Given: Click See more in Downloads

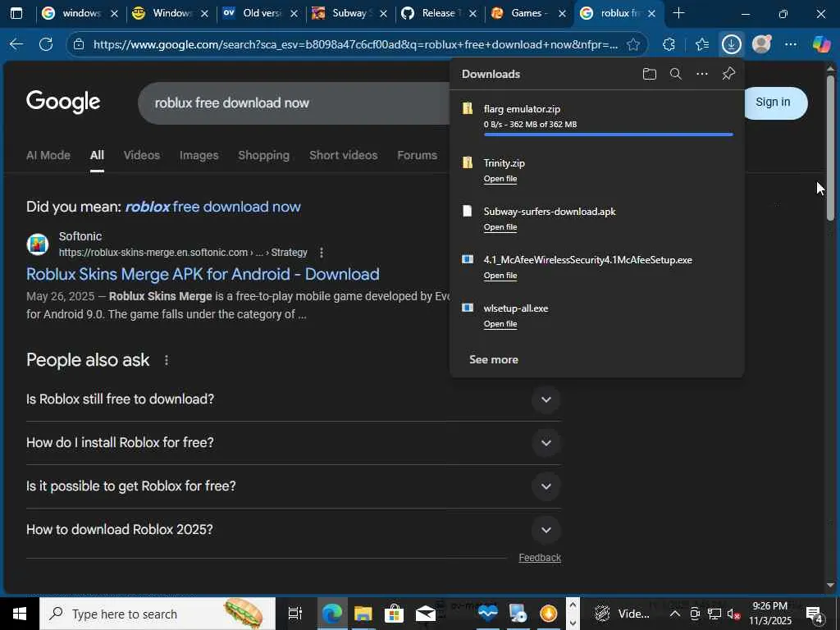Looking at the screenshot, I should [x=493, y=359].
